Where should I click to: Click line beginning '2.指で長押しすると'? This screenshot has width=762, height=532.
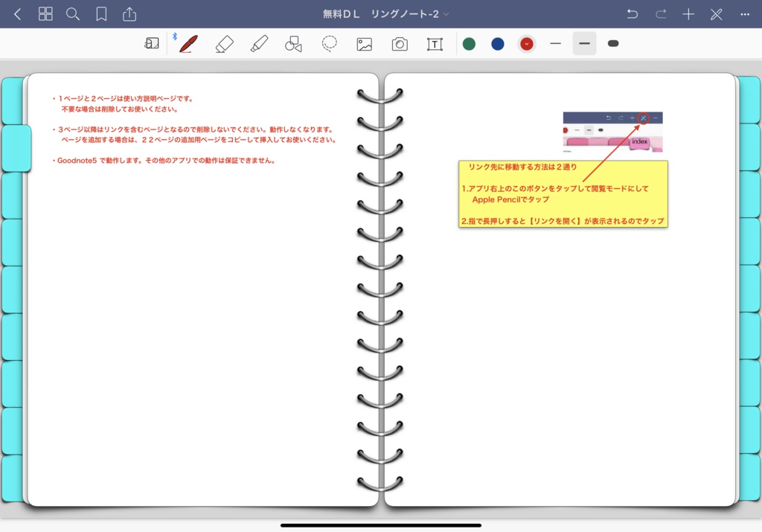[563, 221]
